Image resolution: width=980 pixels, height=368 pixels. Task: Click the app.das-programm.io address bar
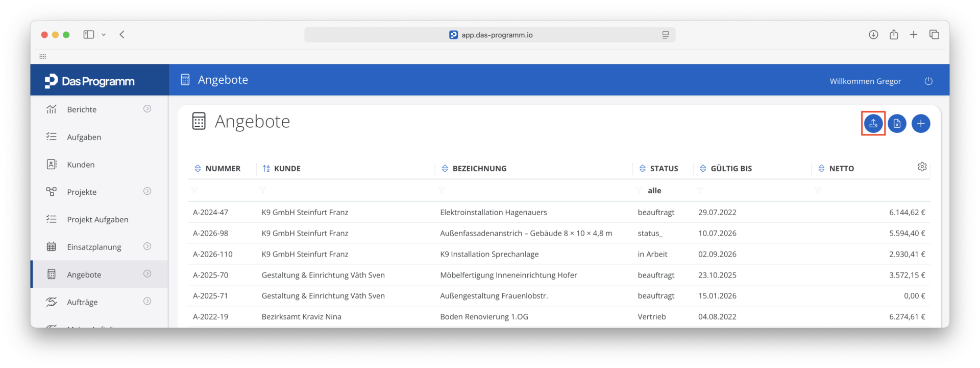click(x=490, y=35)
